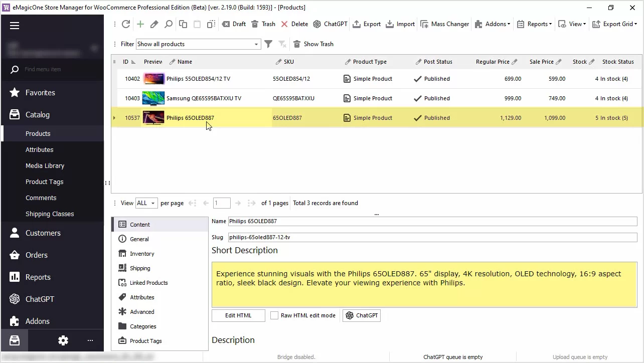Open Orders in the left sidebar
Screen dimensions: 644x363
[37, 255]
